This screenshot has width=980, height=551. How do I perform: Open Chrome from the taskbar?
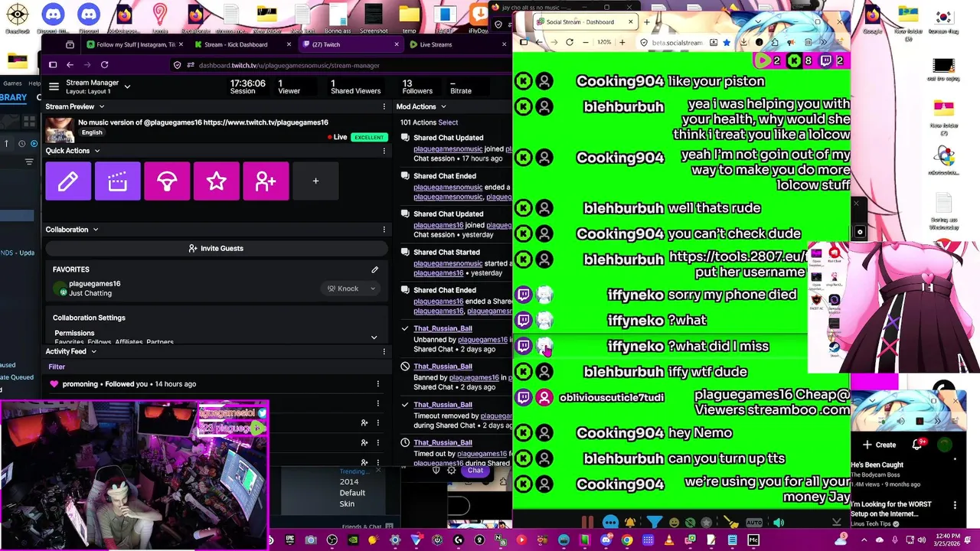[x=627, y=540]
